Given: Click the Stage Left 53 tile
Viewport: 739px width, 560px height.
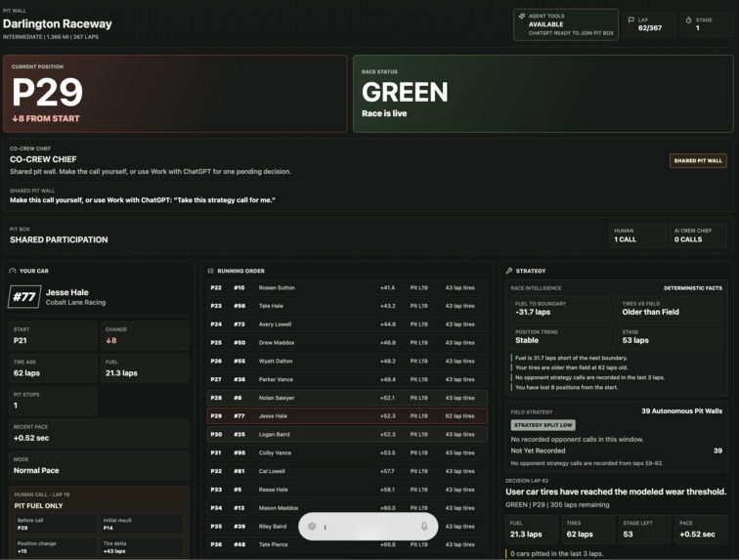Looking at the screenshot, I should point(644,530).
